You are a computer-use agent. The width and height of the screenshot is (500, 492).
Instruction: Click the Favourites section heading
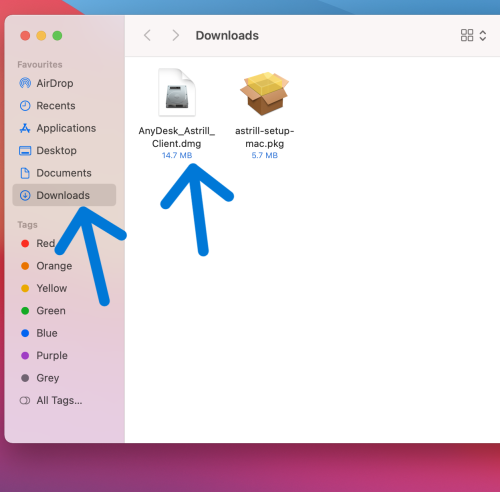click(x=40, y=64)
